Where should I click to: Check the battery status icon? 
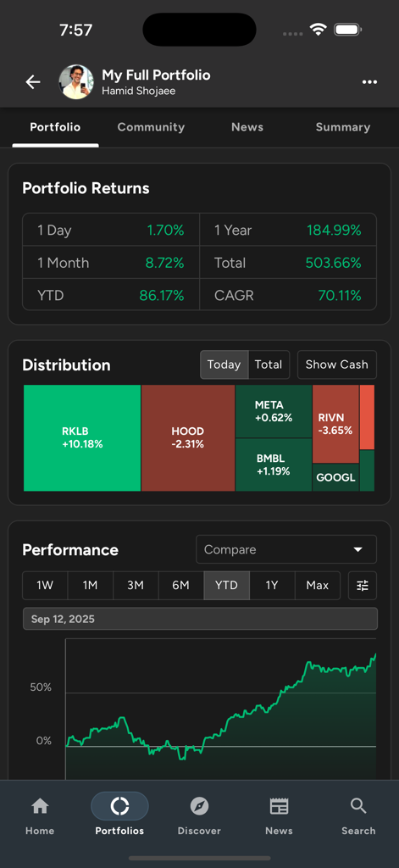click(x=348, y=30)
